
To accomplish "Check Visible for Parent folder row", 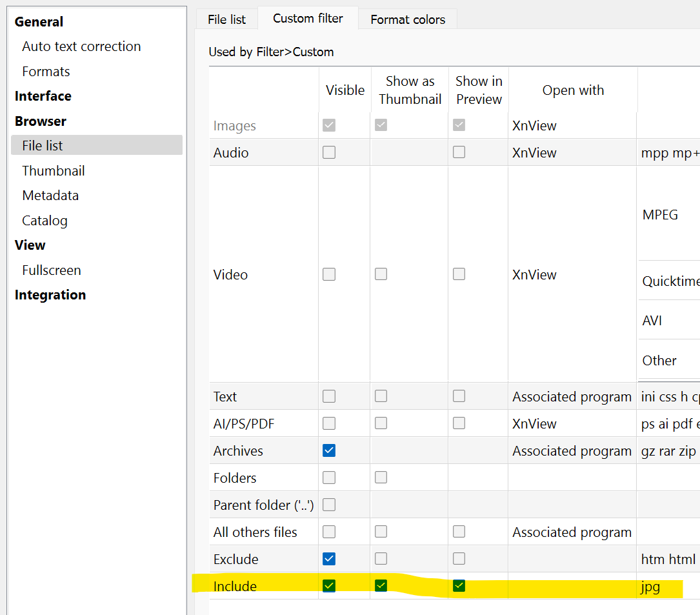I will tap(329, 505).
